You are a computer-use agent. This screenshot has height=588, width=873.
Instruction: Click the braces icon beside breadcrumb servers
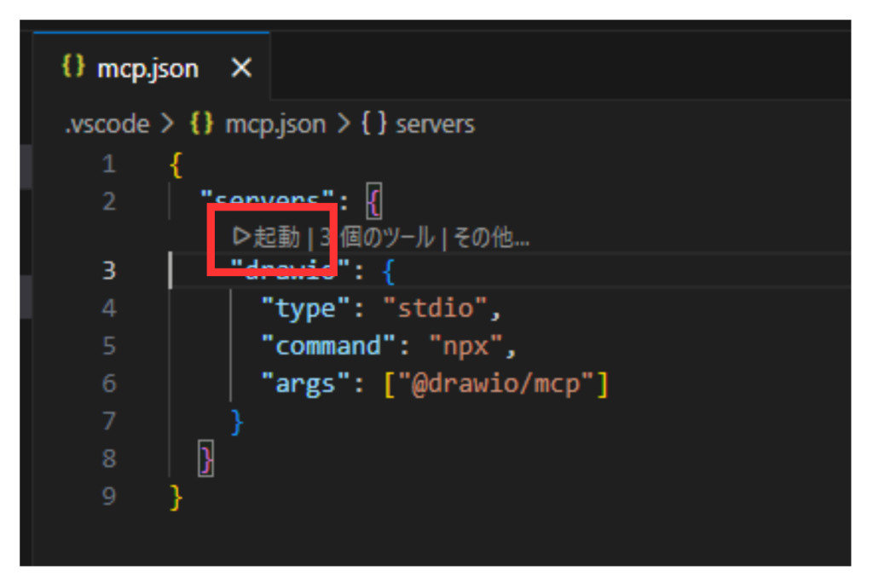(374, 124)
